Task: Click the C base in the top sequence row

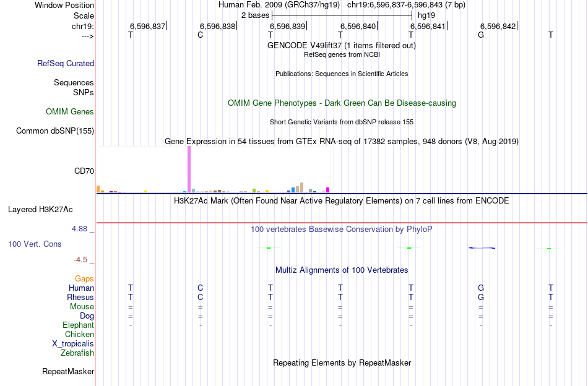Action: click(201, 35)
